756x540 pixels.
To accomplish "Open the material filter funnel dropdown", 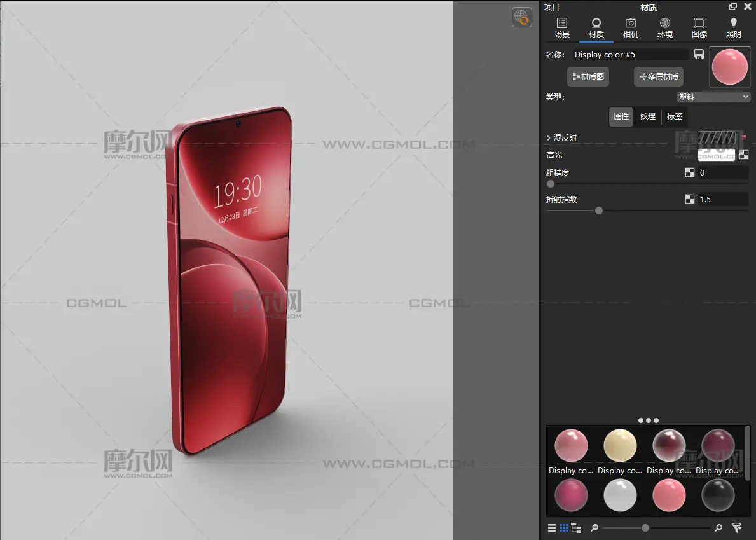I will point(737,528).
